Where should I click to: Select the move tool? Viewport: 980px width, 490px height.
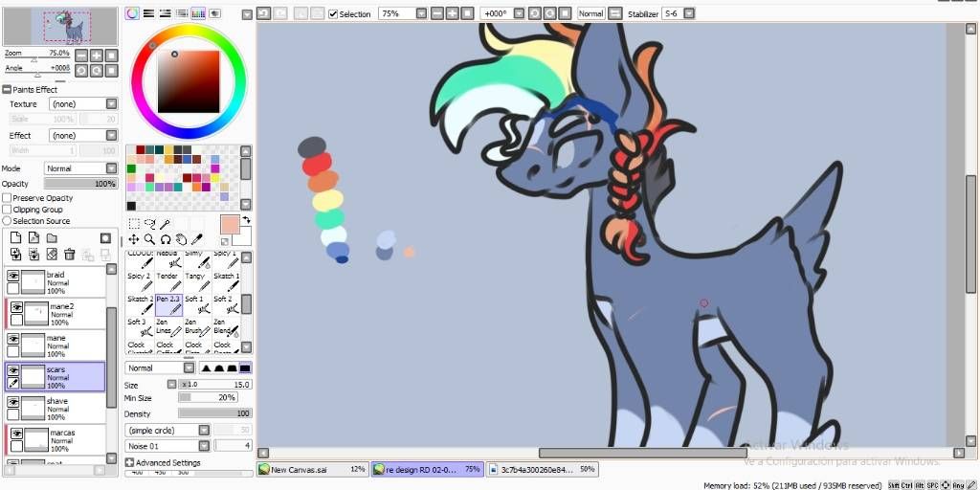tap(134, 239)
